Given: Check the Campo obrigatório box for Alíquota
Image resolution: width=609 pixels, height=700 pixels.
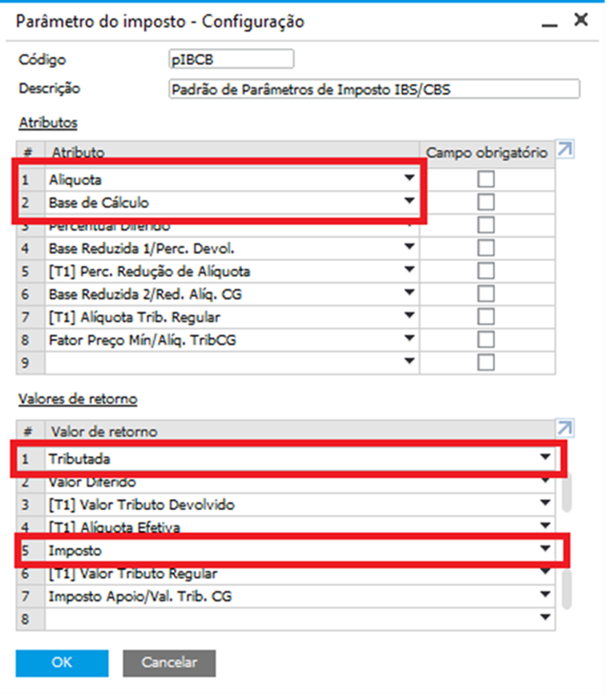Looking at the screenshot, I should (486, 179).
